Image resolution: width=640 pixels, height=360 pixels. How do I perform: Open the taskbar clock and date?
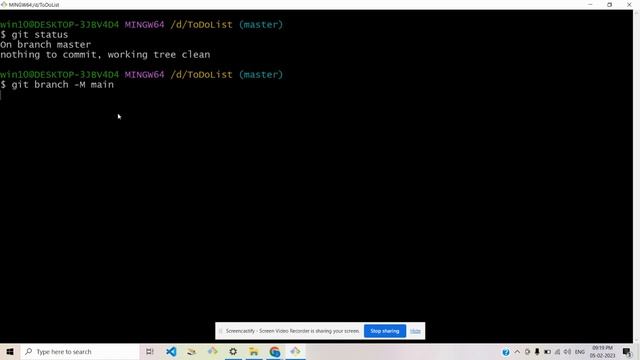[x=602, y=352]
